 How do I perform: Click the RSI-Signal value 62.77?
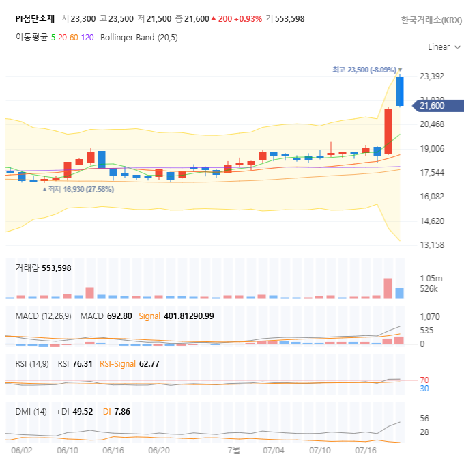coord(149,364)
